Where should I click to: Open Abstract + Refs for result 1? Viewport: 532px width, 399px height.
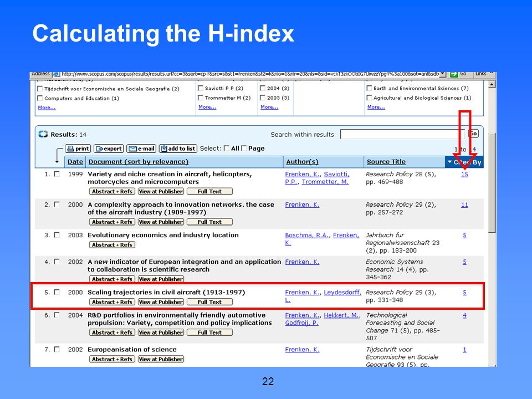pos(112,191)
